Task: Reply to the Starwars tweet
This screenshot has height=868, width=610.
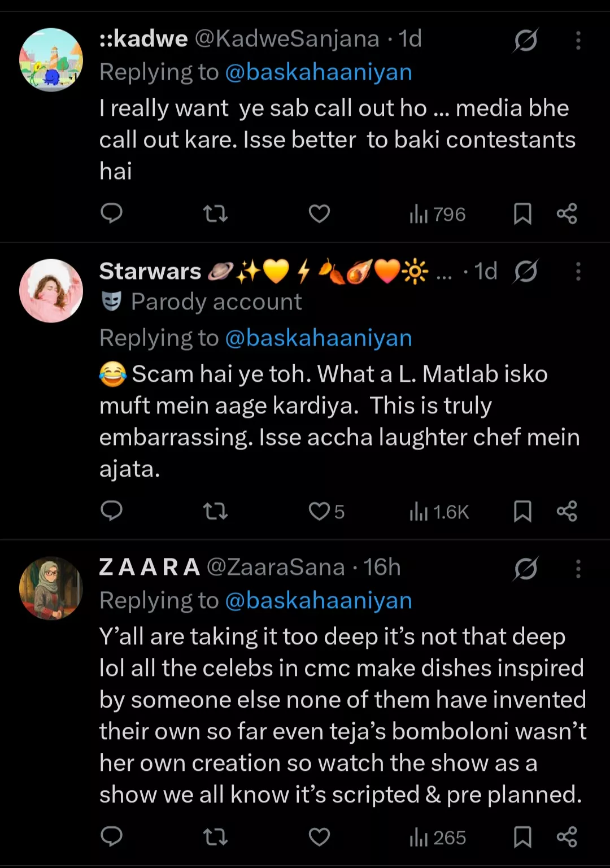Action: [111, 511]
